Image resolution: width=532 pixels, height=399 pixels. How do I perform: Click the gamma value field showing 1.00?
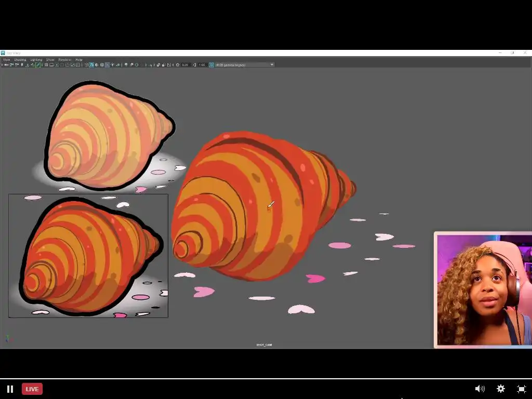click(202, 65)
